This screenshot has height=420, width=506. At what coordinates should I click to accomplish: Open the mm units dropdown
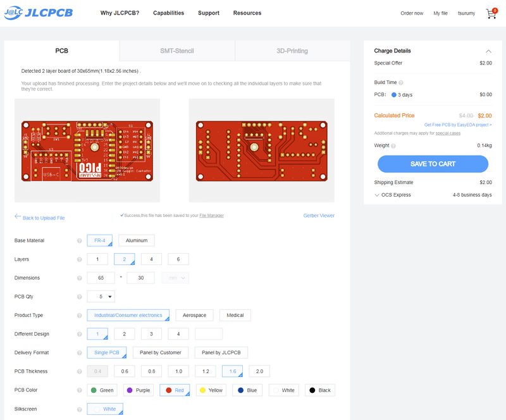click(x=175, y=278)
